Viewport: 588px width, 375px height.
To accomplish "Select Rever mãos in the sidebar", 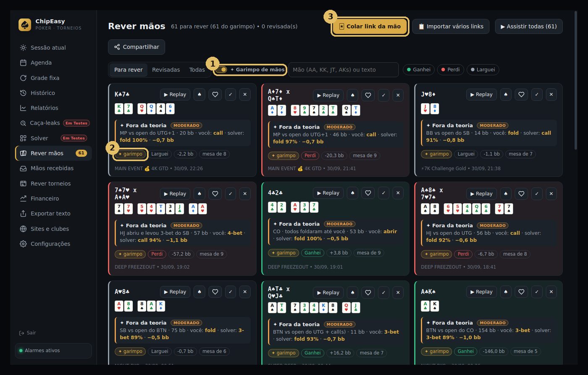I will (53, 153).
